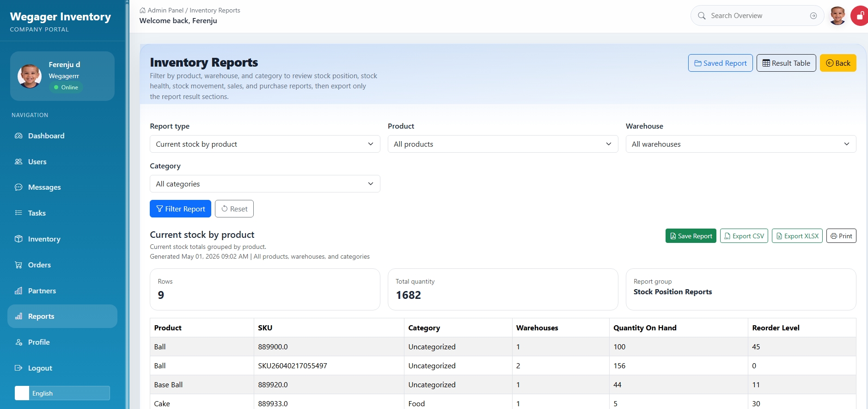868x409 pixels.
Task: Open the top-right user avatar
Action: click(837, 16)
